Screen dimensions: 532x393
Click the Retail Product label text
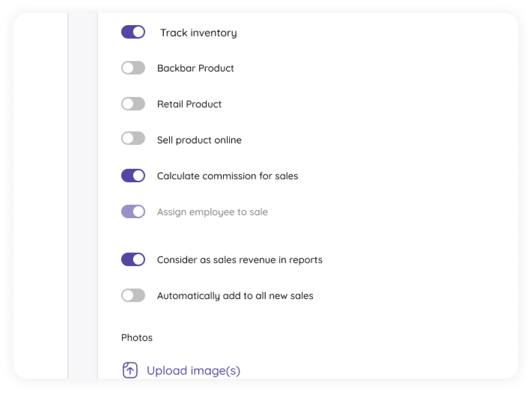coord(189,104)
